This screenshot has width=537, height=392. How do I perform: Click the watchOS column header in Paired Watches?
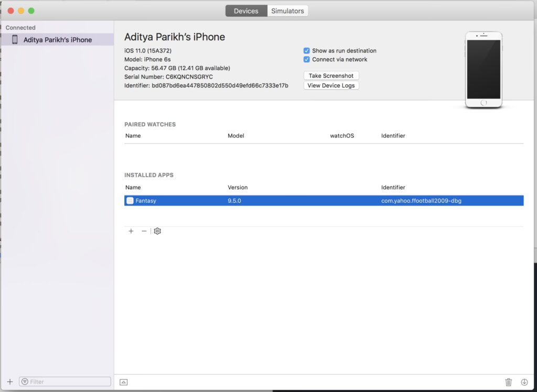coord(342,136)
